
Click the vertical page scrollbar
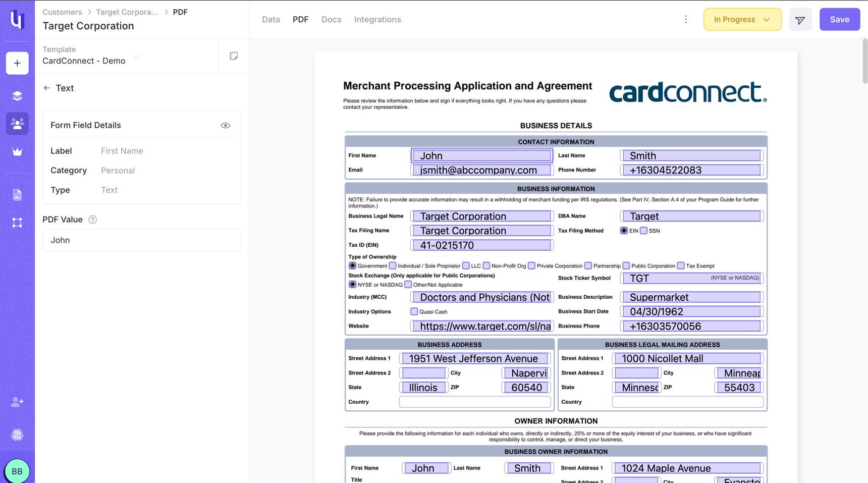click(x=864, y=61)
